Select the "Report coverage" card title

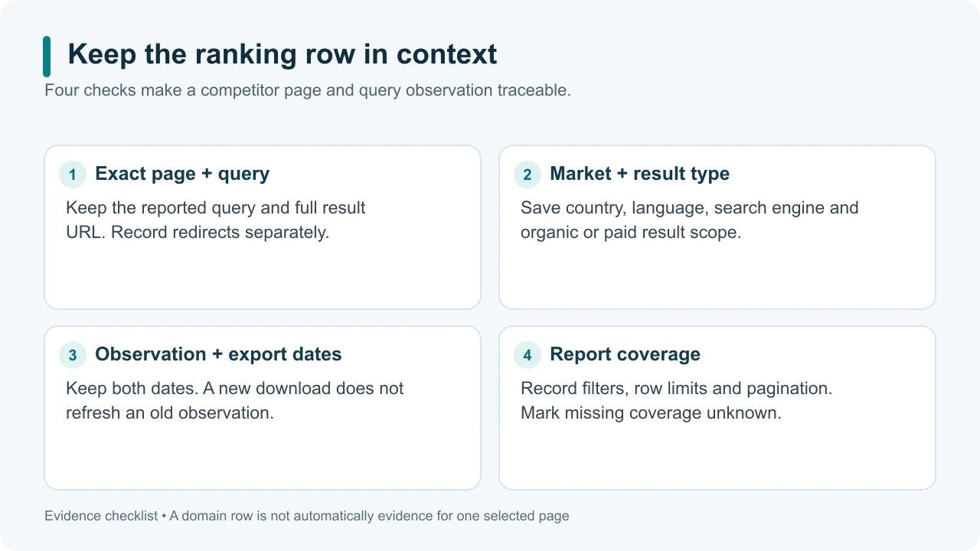(625, 354)
